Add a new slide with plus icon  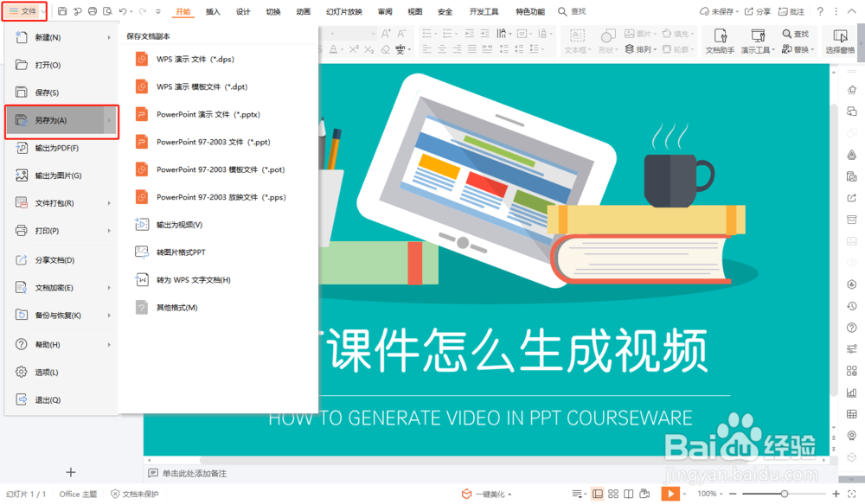pyautogui.click(x=71, y=472)
